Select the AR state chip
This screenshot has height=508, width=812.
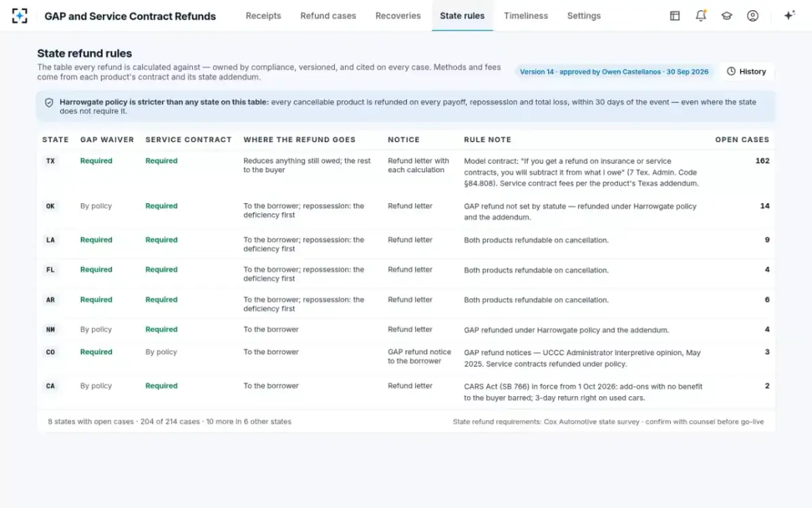[x=51, y=299]
